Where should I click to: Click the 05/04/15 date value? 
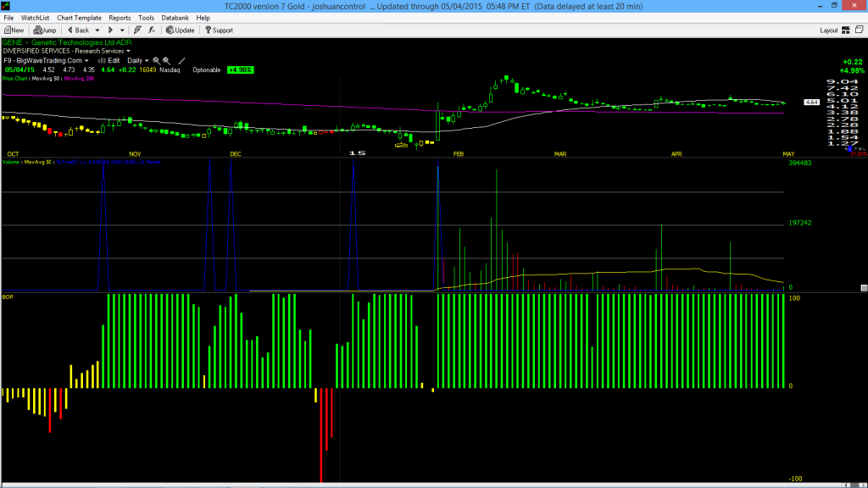click(x=20, y=69)
